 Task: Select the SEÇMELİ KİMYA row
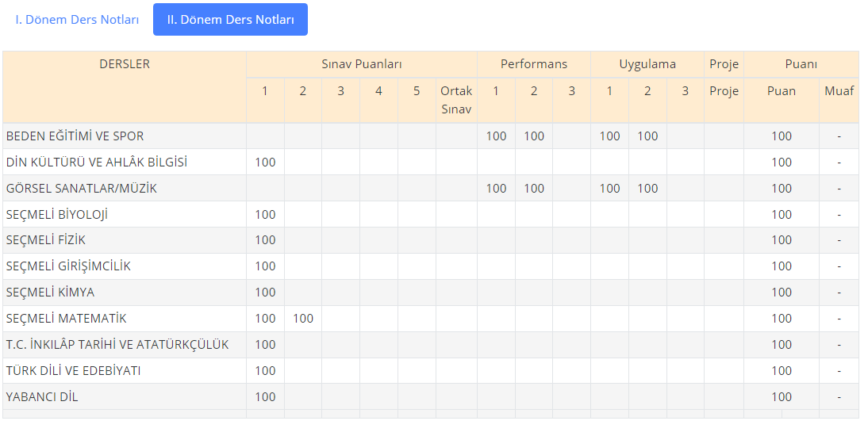tap(431, 293)
